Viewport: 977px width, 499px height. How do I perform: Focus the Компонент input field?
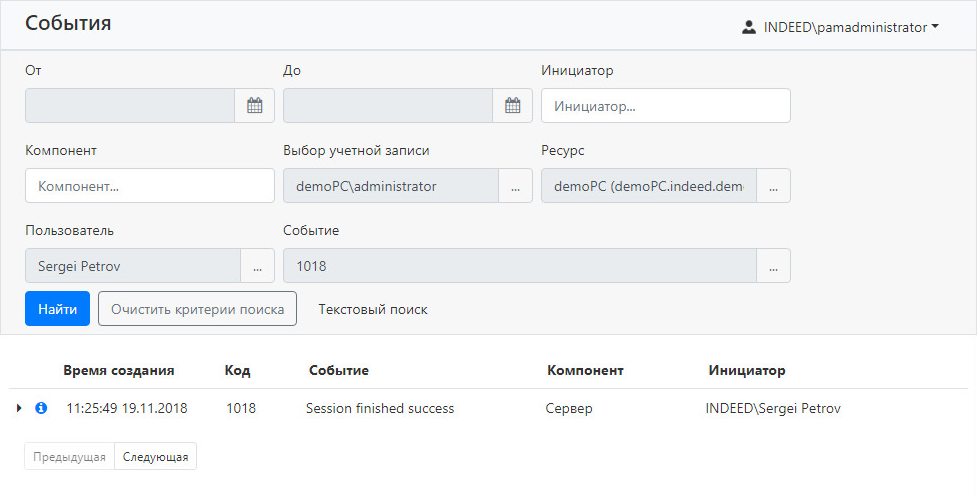pyautogui.click(x=149, y=186)
